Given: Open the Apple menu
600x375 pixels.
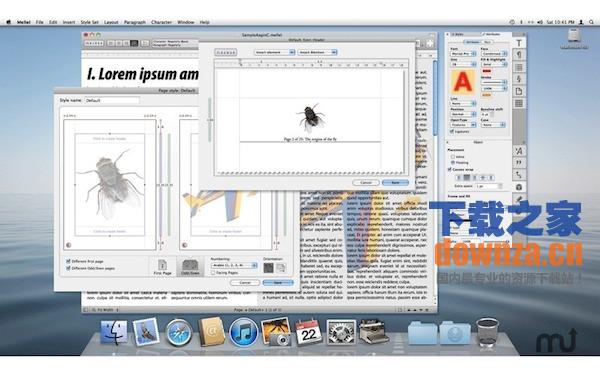Looking at the screenshot, I should point(8,22).
